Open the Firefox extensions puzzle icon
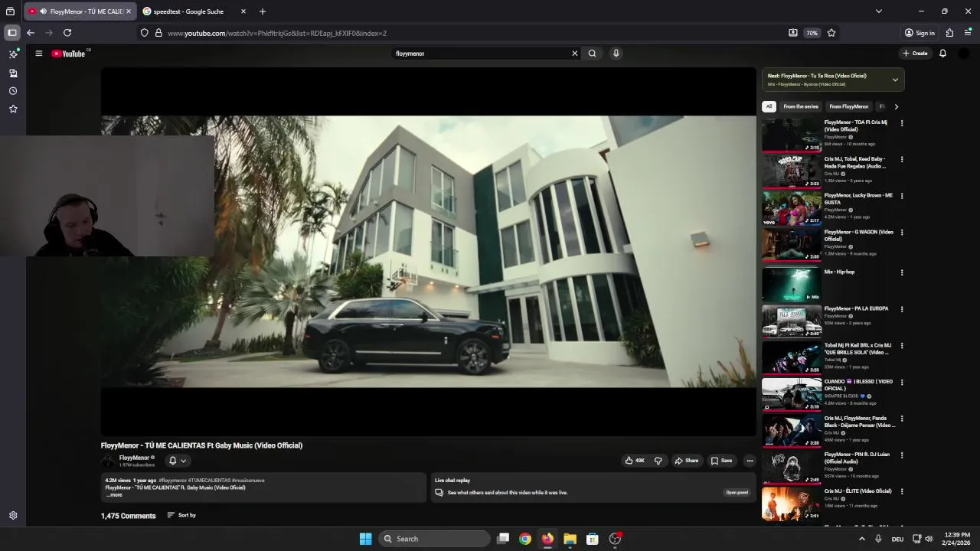The image size is (980, 551). point(949,33)
